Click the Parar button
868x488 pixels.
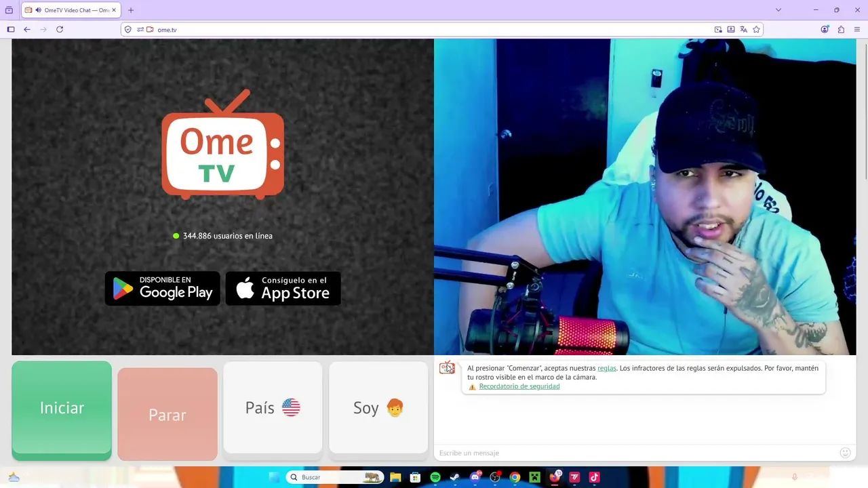pyautogui.click(x=167, y=414)
